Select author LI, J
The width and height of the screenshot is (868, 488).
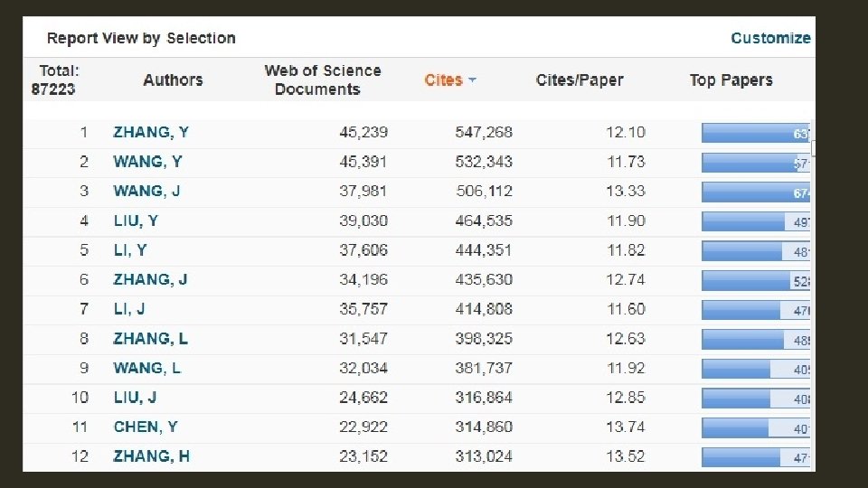[129, 309]
